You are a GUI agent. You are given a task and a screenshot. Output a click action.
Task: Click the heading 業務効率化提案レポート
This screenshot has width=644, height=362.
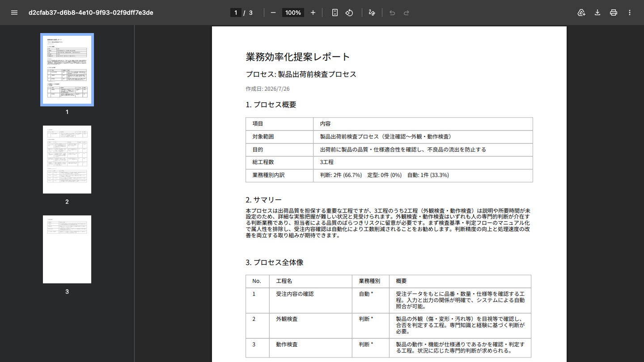click(298, 57)
